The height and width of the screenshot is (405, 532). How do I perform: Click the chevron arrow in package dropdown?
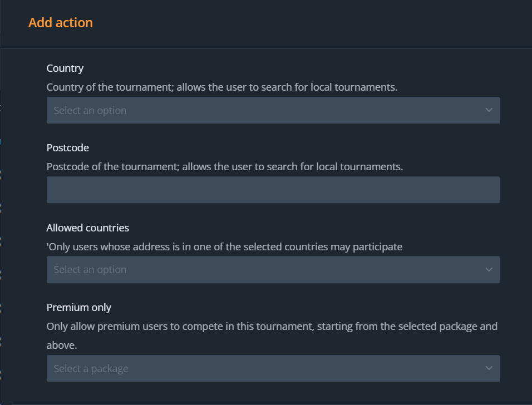click(x=489, y=368)
